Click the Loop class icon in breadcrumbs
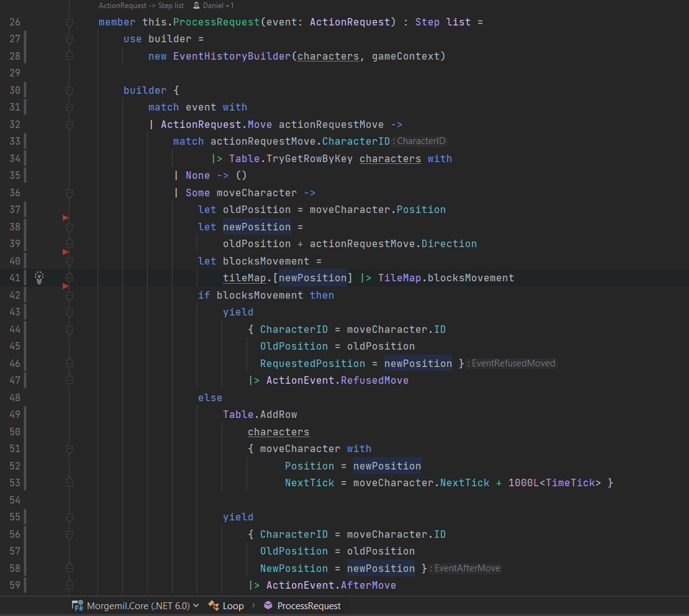This screenshot has height=616, width=689. 214,605
